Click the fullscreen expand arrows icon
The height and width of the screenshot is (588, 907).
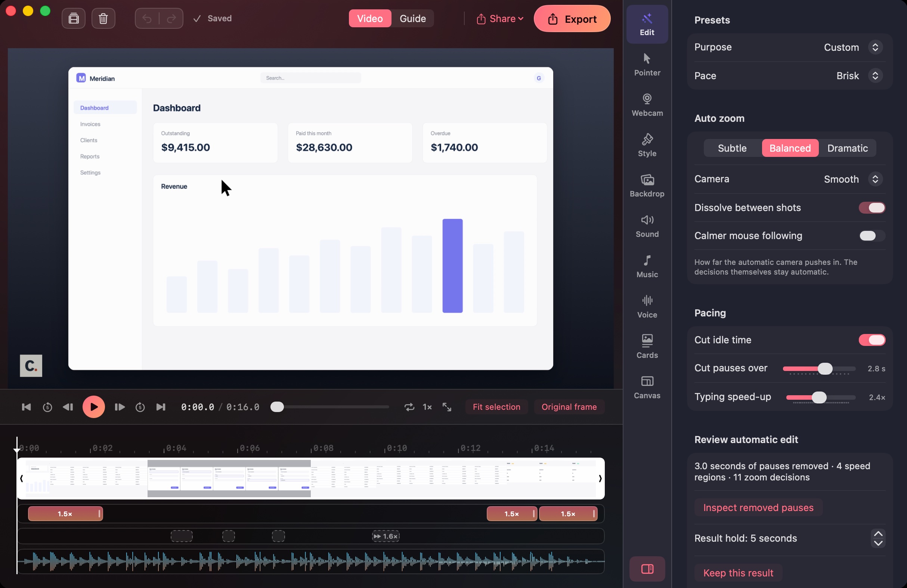(x=447, y=407)
